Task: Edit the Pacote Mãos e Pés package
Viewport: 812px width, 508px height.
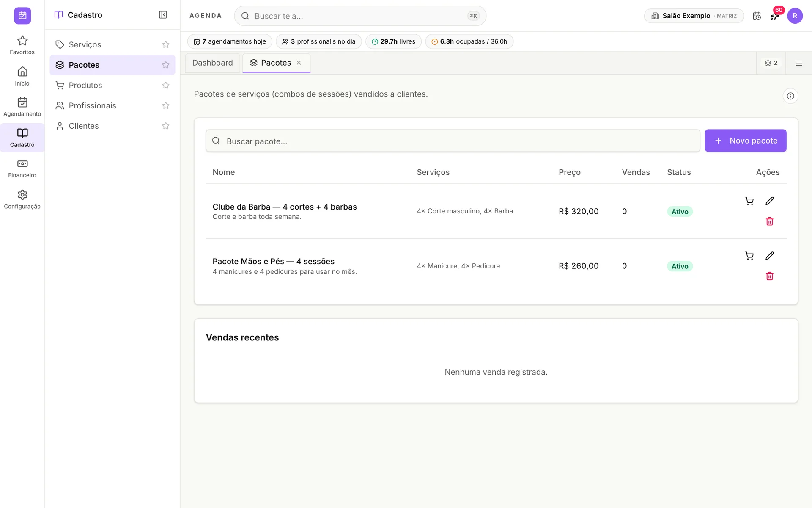Action: pyautogui.click(x=770, y=256)
